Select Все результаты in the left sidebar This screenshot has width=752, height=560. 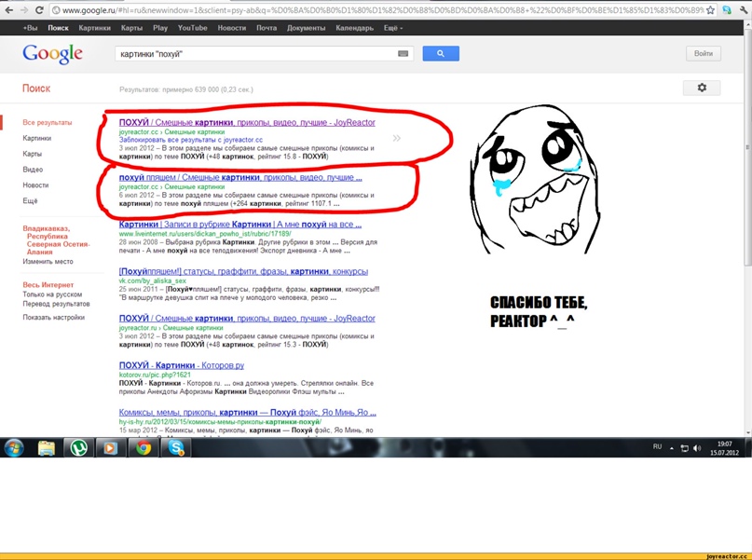coord(47,122)
